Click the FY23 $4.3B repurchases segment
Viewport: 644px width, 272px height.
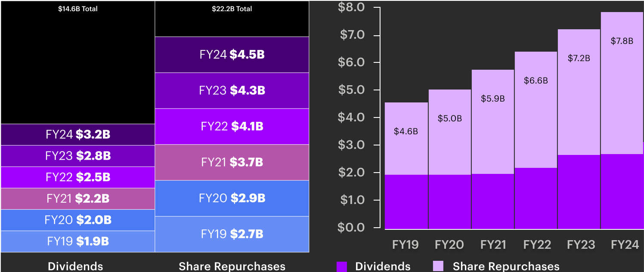tap(232, 91)
